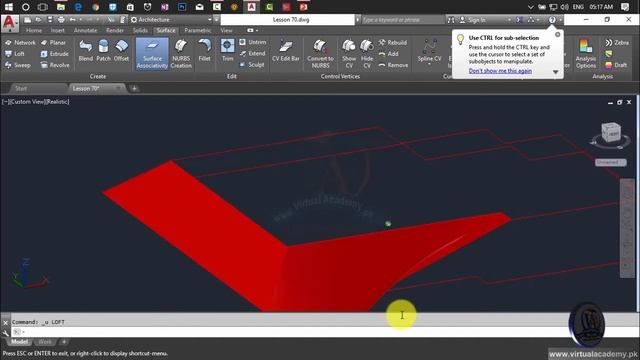640x360 pixels.
Task: Click Draft analysis tool
Action: (x=616, y=65)
